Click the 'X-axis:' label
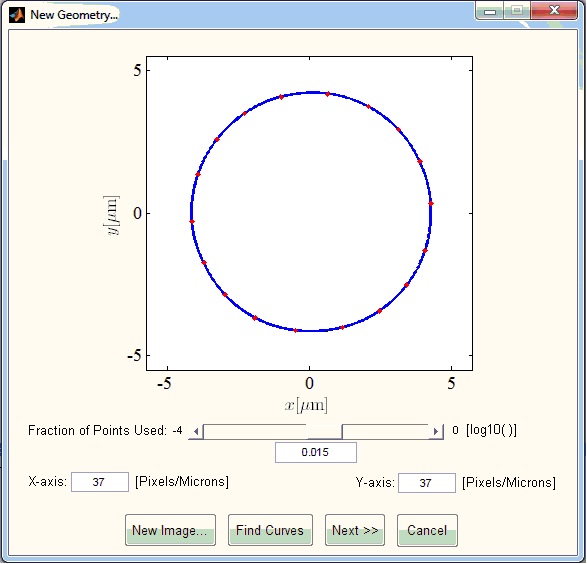The width and height of the screenshot is (587, 564). 48,481
